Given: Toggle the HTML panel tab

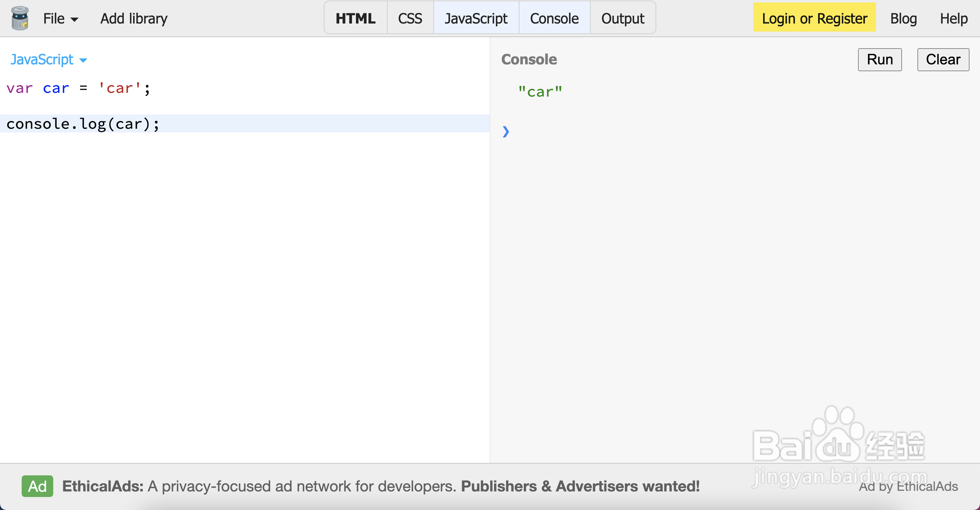Looking at the screenshot, I should [x=355, y=18].
